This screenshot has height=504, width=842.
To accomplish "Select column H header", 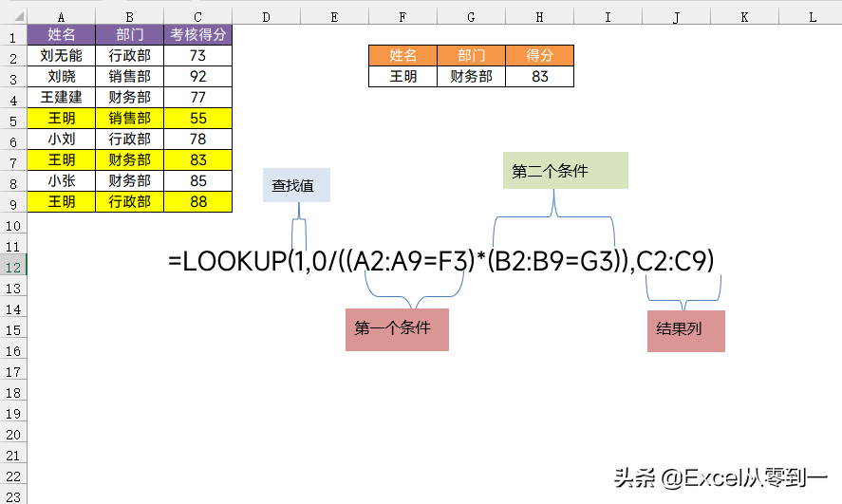I will point(539,17).
